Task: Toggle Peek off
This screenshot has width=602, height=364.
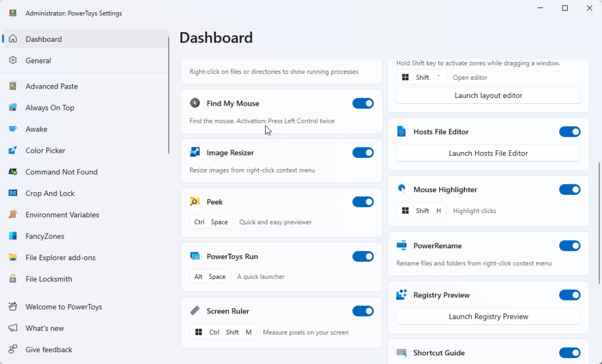Action: pyautogui.click(x=363, y=201)
